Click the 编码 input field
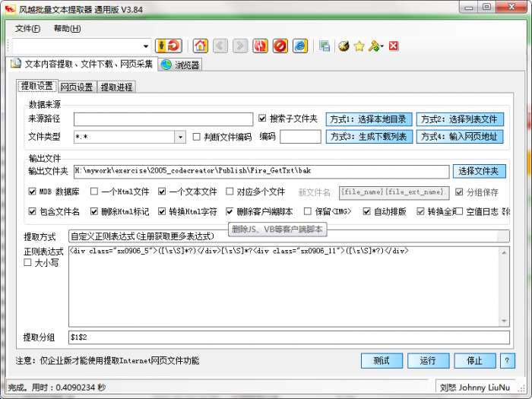Viewport: 532px width, 399px height. coord(300,137)
